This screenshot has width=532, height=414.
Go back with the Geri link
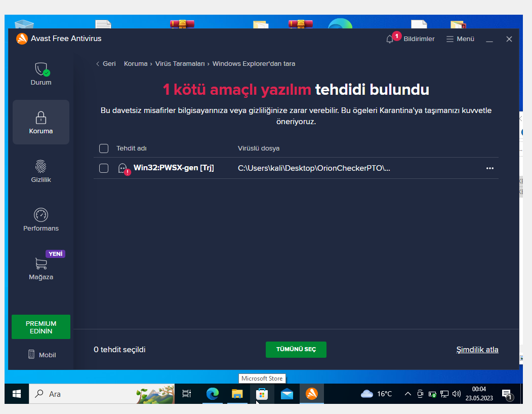[106, 64]
